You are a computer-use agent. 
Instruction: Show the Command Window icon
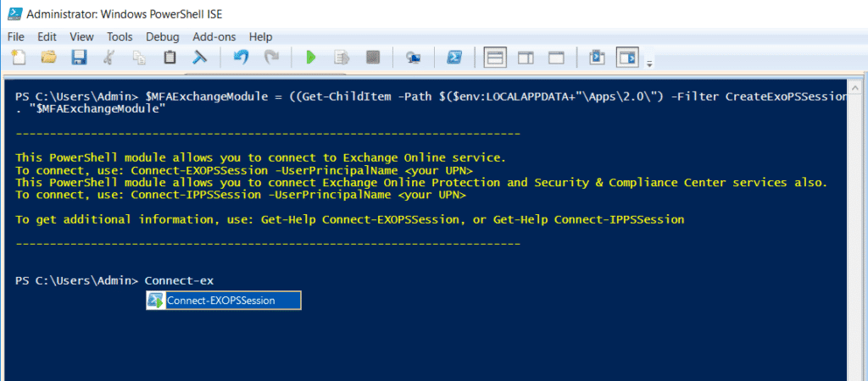tap(597, 57)
